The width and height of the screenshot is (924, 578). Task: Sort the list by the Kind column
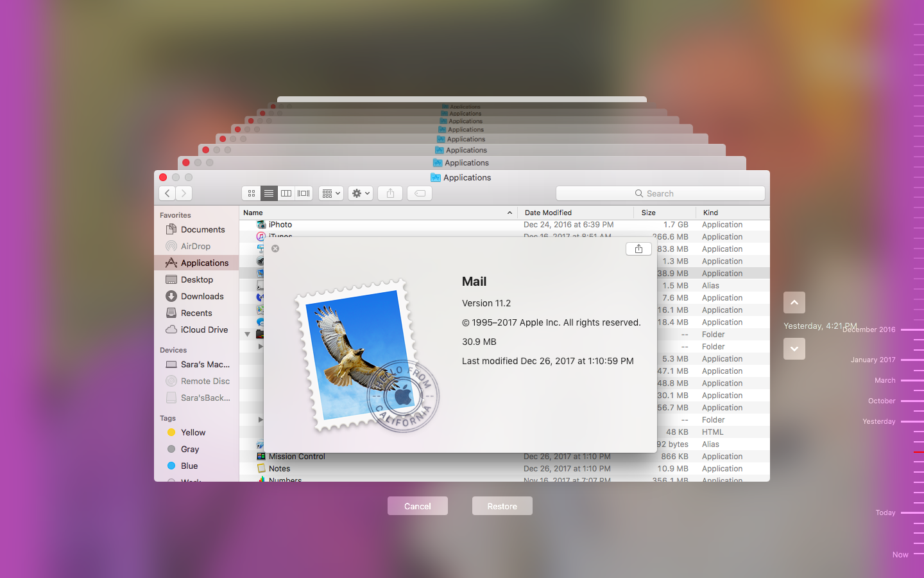pos(733,213)
